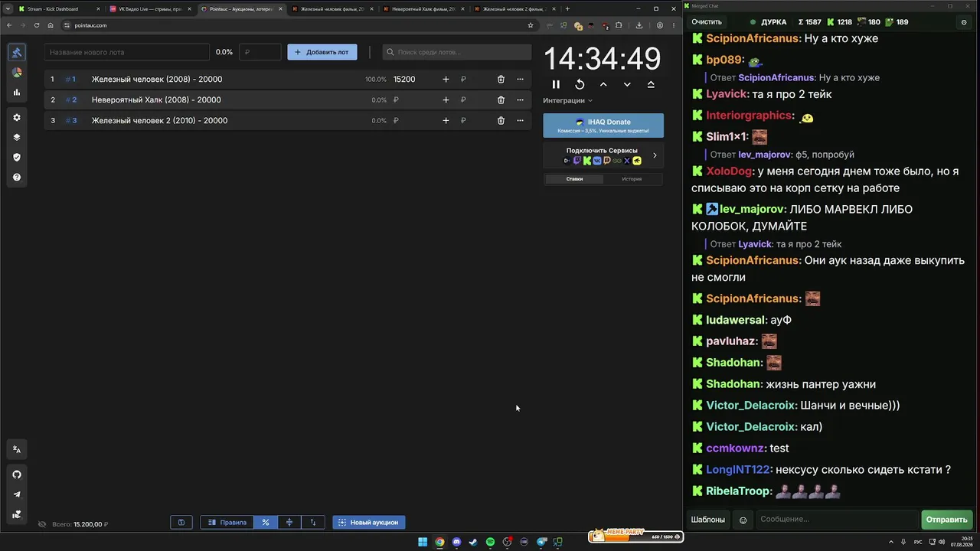980x551 pixels.
Task: Add amount plus for Невероятный Халк (2008)
Action: pyautogui.click(x=446, y=99)
